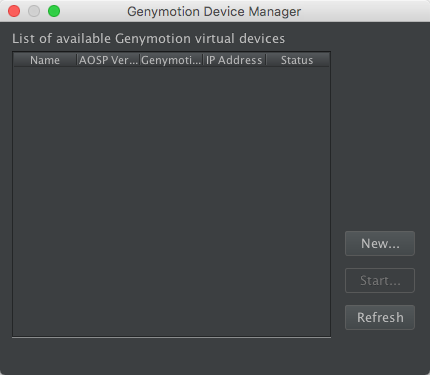Screen dimensions: 430x375
Task: Click the 'List of available Genymotion virtual devices' label
Action: (149, 39)
